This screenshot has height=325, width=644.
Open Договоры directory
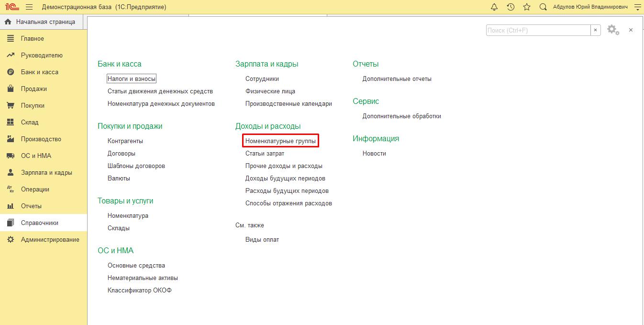tap(122, 153)
